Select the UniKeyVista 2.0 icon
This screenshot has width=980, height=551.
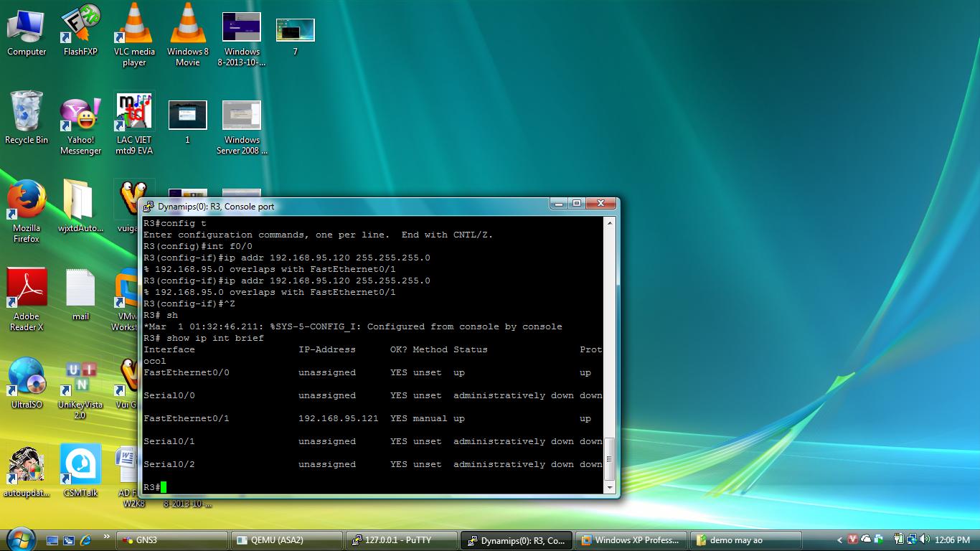pos(80,378)
